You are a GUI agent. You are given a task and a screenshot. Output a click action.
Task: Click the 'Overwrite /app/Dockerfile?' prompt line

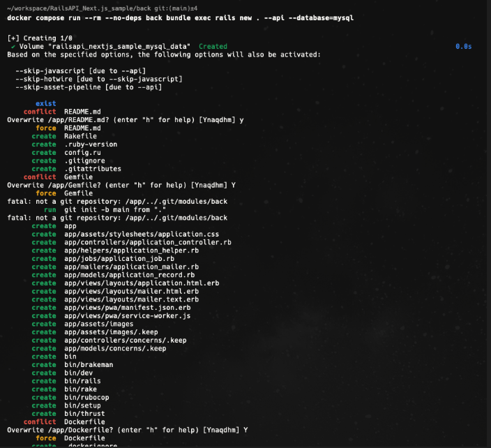coord(128,430)
